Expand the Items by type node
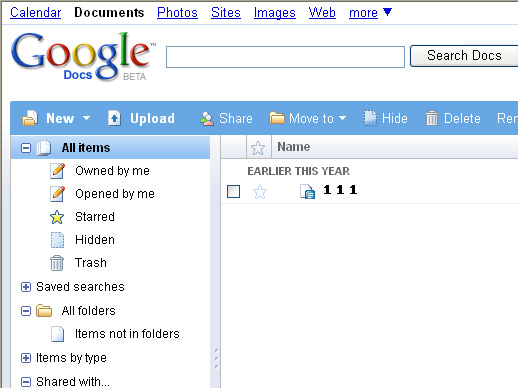Screen dimensions: 518x388 tap(26, 358)
